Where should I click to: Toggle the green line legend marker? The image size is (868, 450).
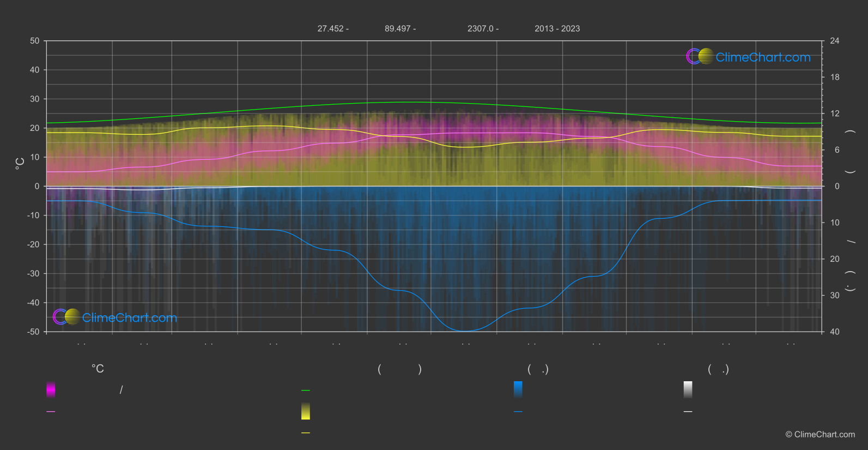[x=306, y=391]
